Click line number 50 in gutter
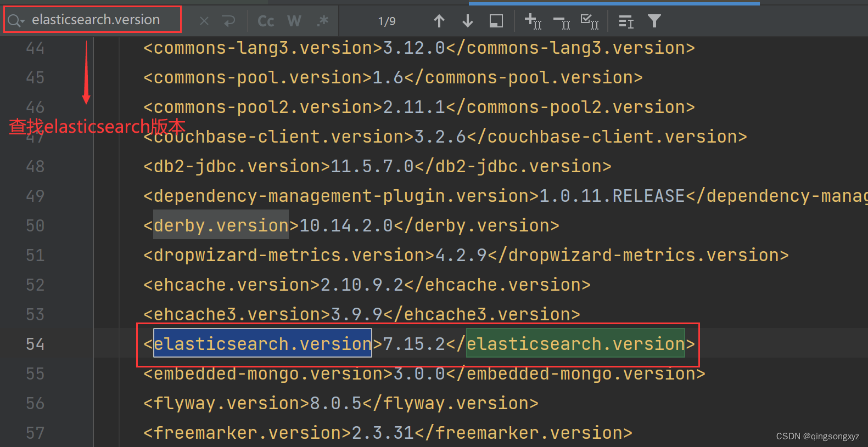 click(x=35, y=226)
